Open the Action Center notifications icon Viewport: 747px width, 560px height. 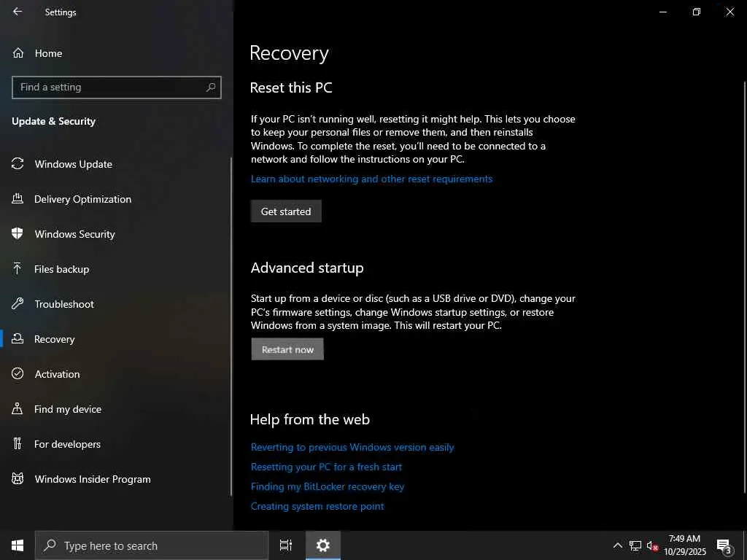pos(724,545)
